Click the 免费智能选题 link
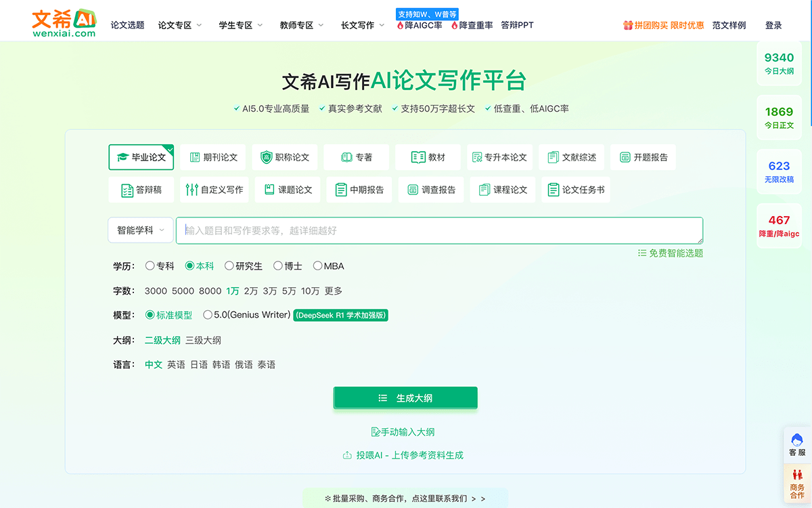 [x=670, y=253]
